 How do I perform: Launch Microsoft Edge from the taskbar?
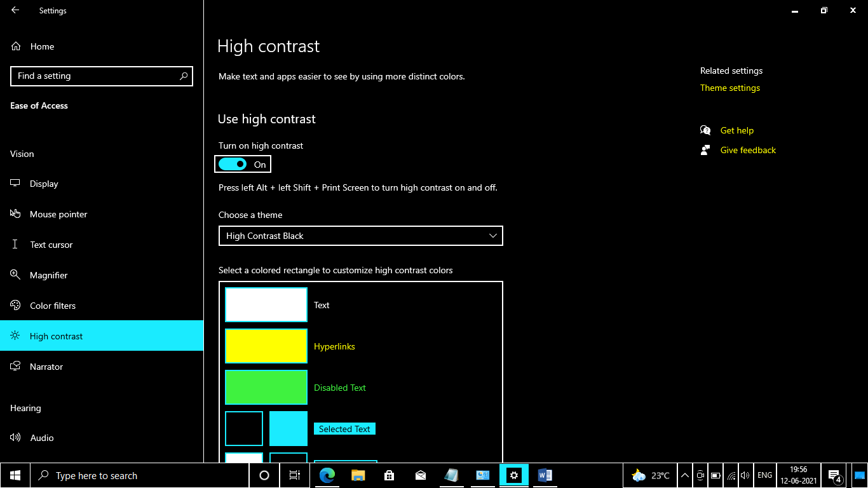(x=327, y=475)
